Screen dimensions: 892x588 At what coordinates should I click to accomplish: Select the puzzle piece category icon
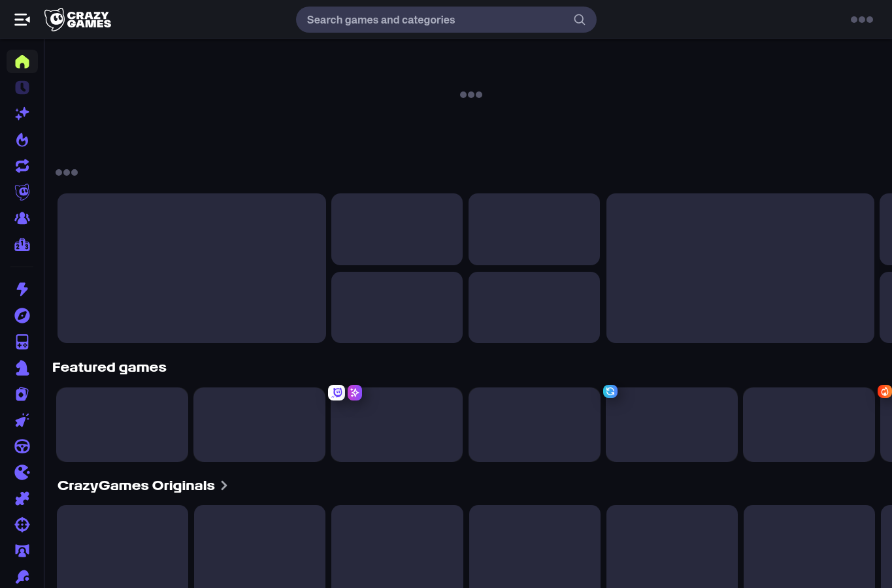point(22,498)
